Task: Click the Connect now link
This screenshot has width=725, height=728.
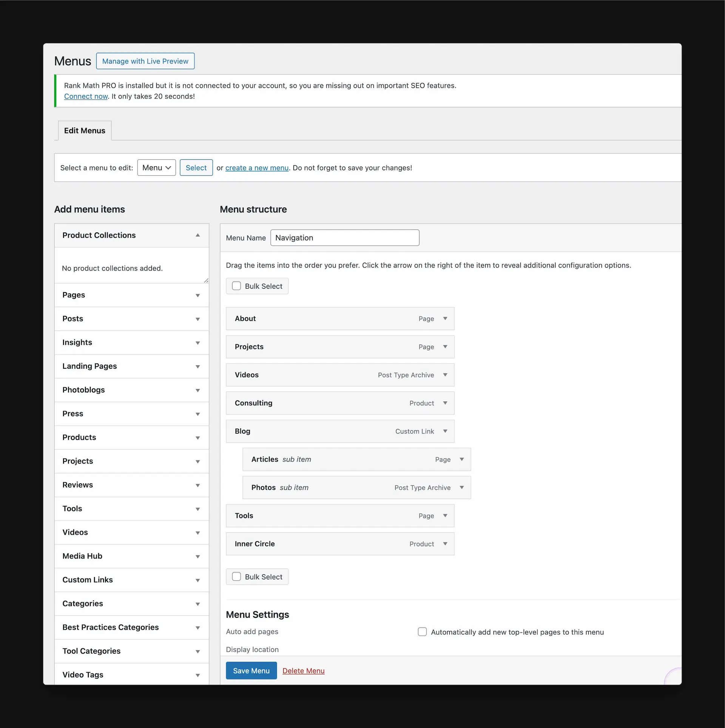Action: click(x=86, y=96)
